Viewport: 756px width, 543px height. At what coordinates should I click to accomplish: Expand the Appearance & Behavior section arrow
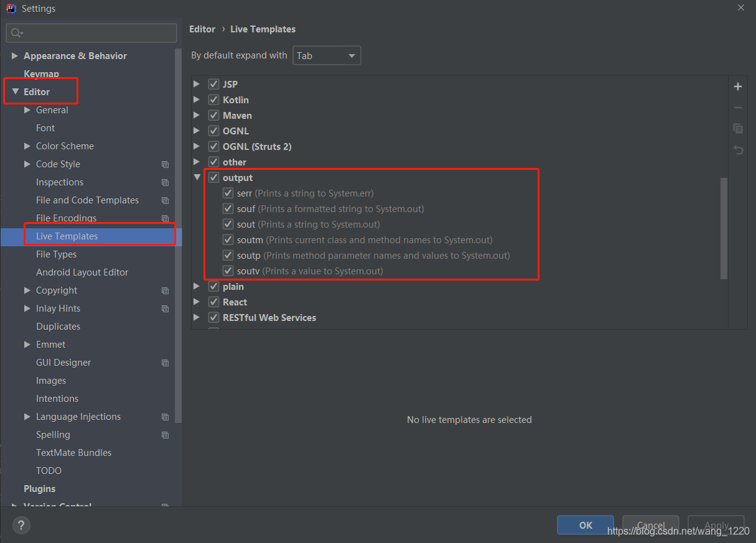(16, 55)
